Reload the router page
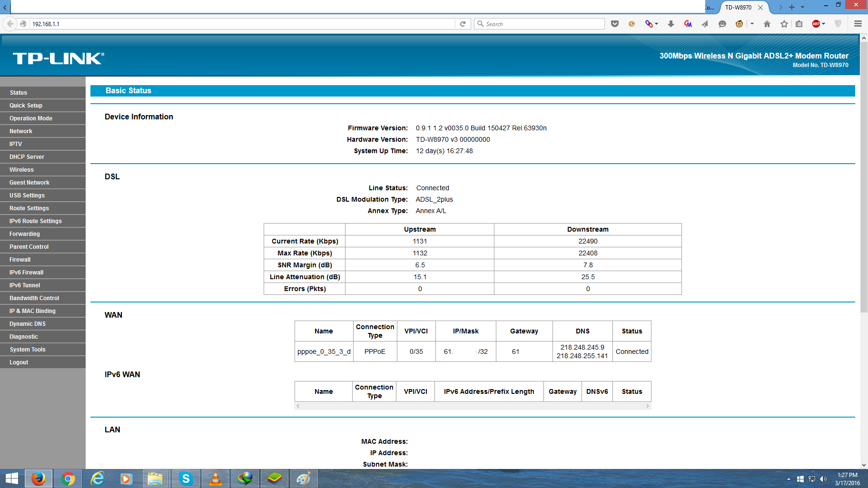The width and height of the screenshot is (868, 488). [463, 24]
